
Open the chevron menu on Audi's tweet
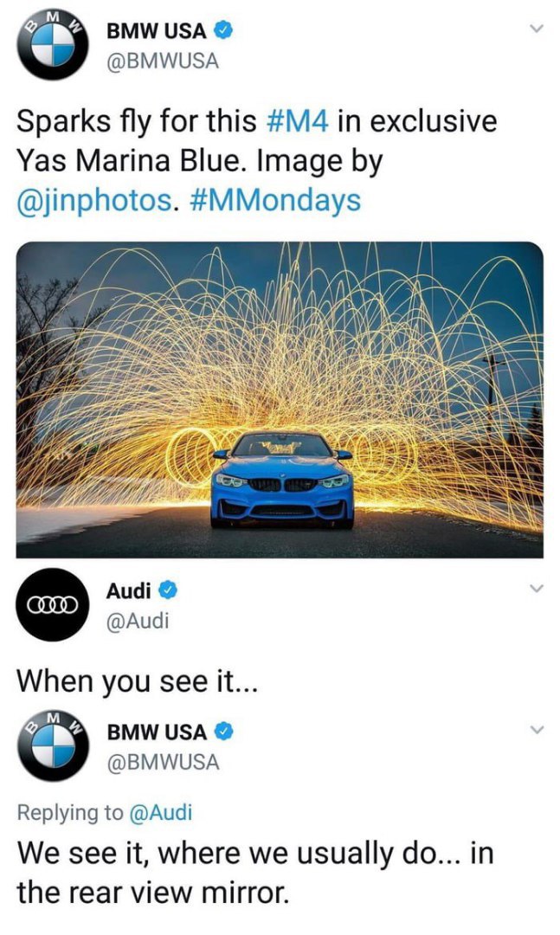[x=537, y=590]
